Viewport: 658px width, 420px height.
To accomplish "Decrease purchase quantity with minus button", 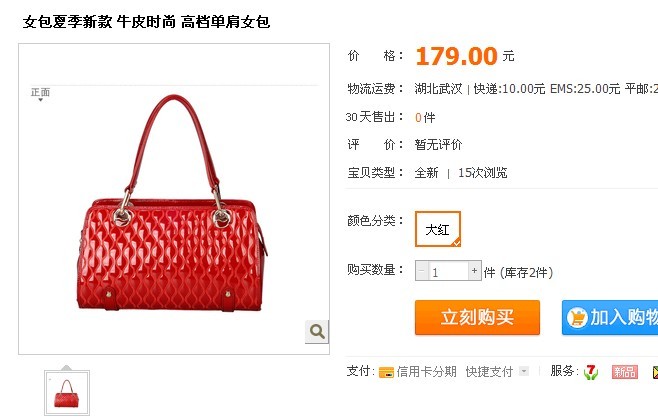I will tap(422, 271).
